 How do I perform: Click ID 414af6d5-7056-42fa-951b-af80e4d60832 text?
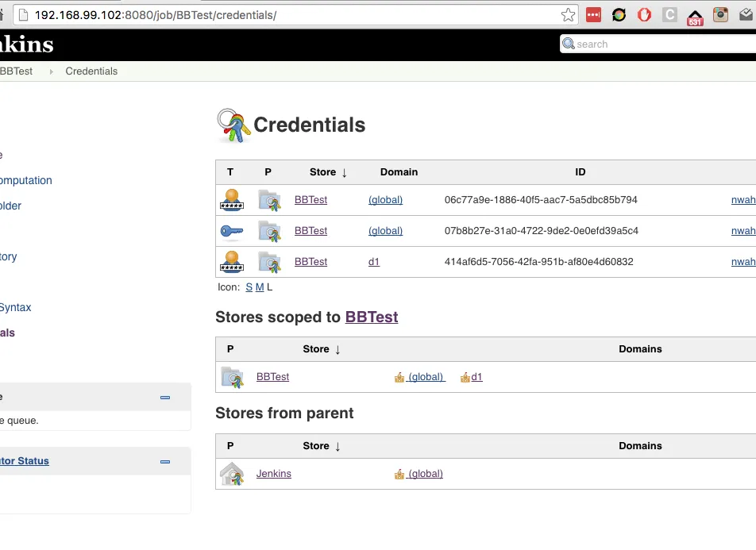point(539,261)
